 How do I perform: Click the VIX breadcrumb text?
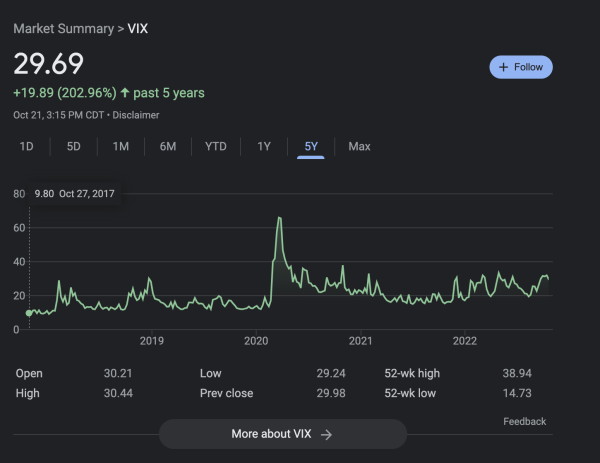[x=137, y=29]
